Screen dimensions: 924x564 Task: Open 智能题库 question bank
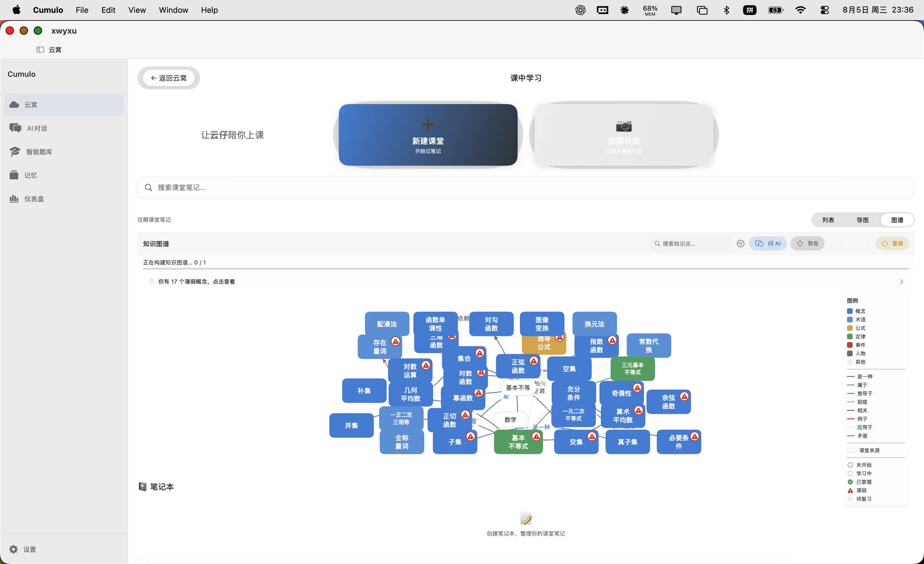coord(64,152)
